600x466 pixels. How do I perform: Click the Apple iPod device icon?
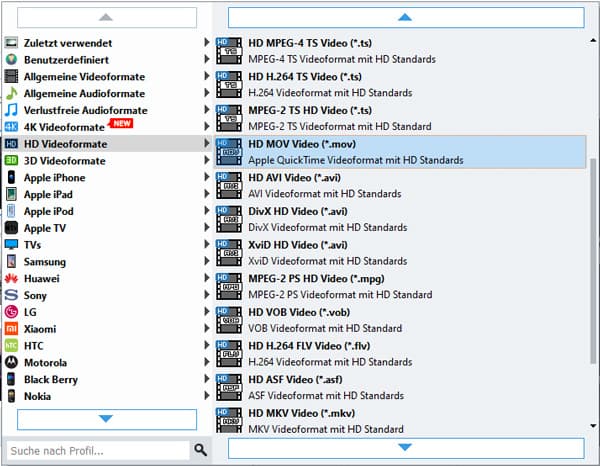11,211
